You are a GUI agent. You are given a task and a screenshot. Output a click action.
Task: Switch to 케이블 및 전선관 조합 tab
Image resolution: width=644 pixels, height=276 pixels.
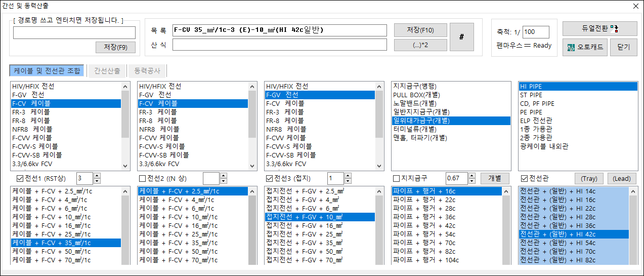point(47,71)
